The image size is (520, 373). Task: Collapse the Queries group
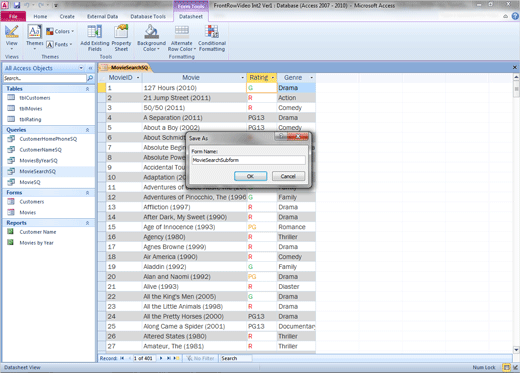click(87, 130)
